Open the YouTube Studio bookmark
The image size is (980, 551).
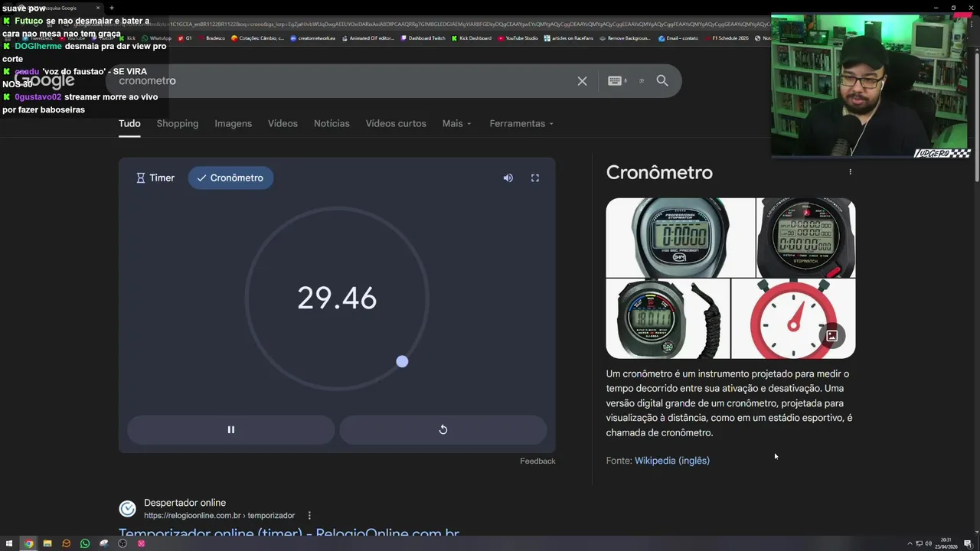click(518, 38)
